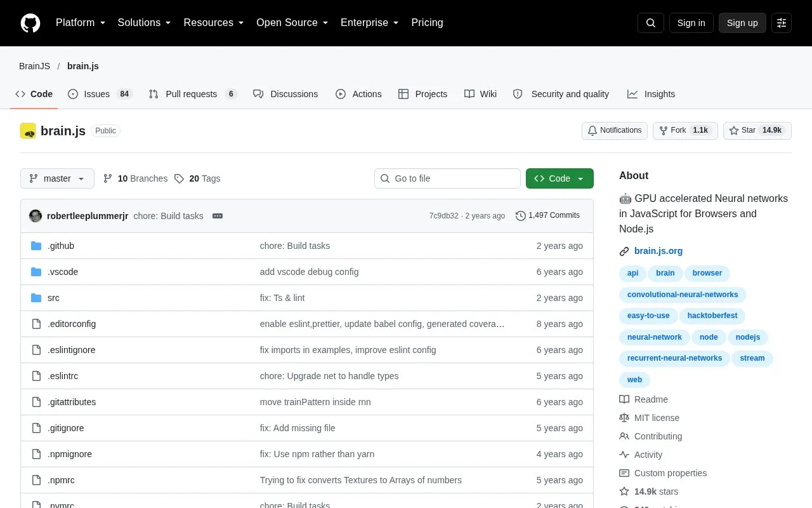Open the .github folder
The width and height of the screenshot is (812, 508).
click(x=61, y=246)
